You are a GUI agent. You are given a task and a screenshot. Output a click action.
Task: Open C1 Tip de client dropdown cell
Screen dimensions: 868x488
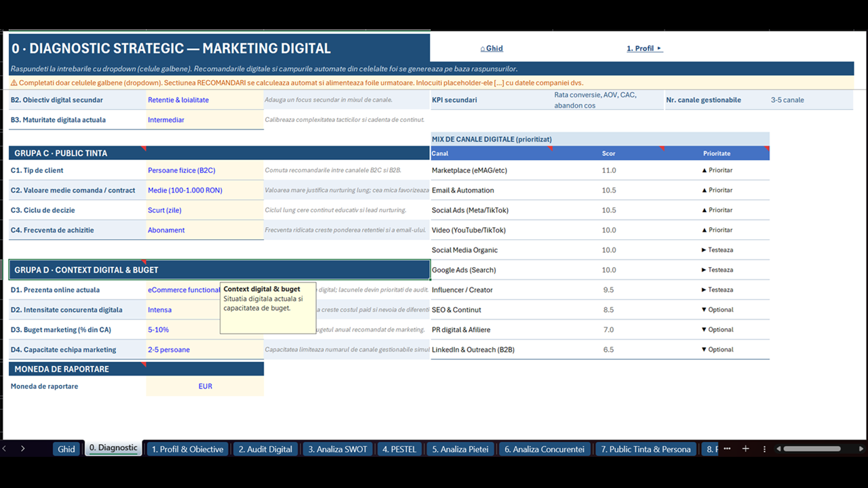205,170
